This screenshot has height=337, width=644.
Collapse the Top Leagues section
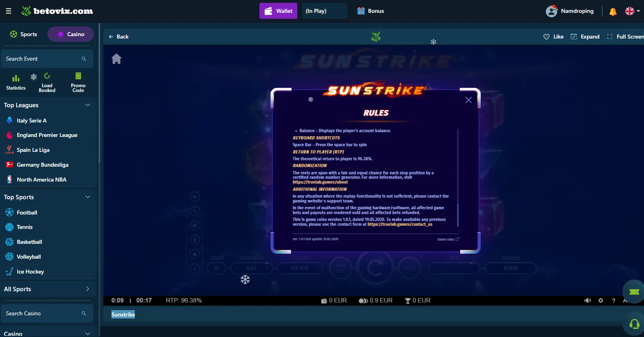click(88, 105)
